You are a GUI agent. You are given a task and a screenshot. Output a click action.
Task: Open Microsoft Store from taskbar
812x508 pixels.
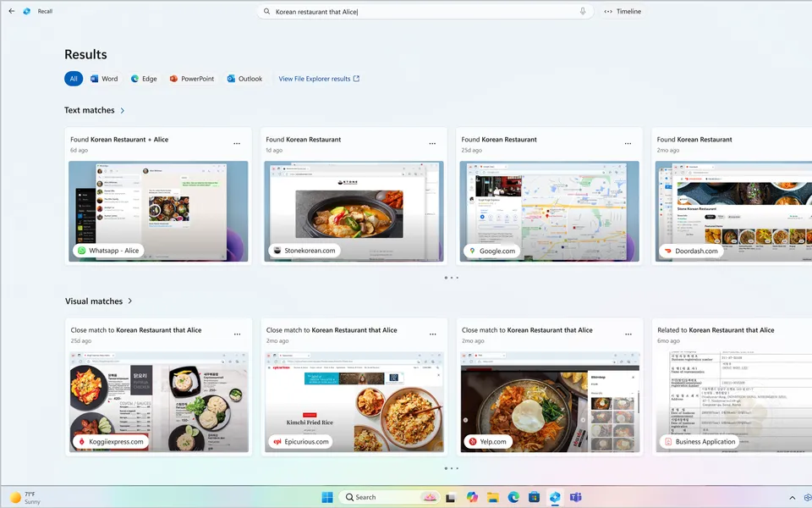534,497
